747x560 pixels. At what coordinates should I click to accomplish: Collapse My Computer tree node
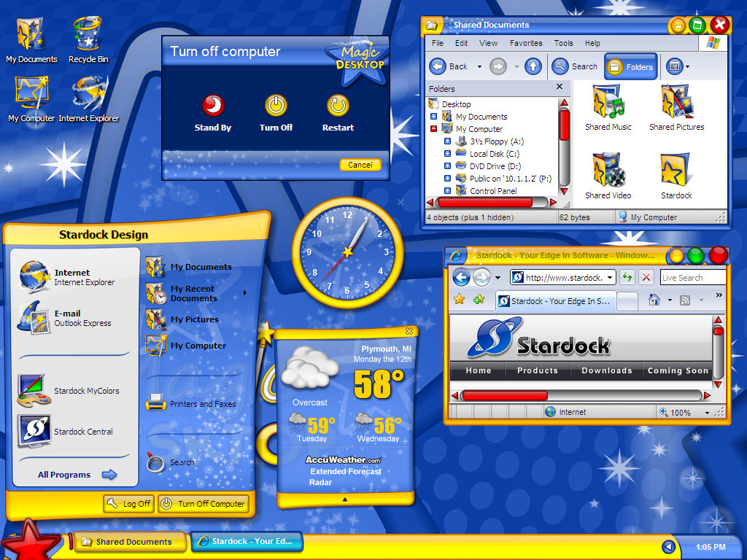point(433,128)
